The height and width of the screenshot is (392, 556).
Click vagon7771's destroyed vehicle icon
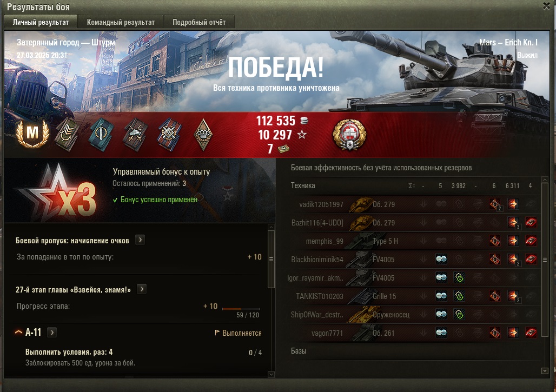click(531, 333)
